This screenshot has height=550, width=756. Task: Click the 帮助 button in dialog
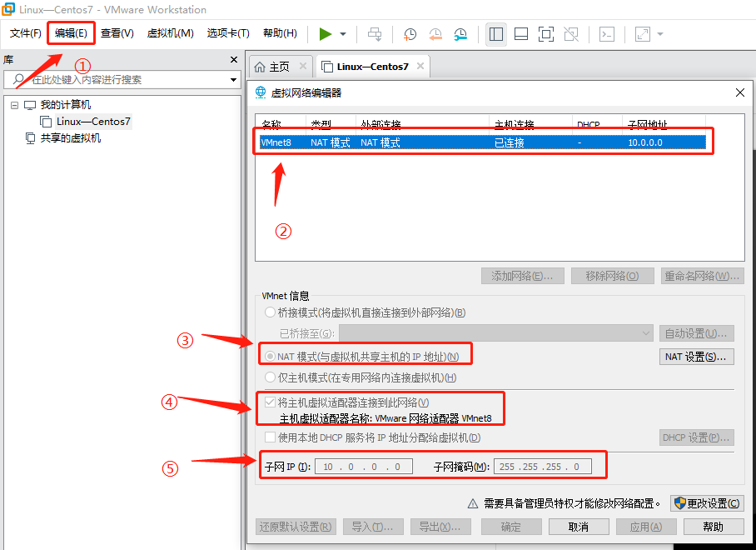tap(713, 527)
